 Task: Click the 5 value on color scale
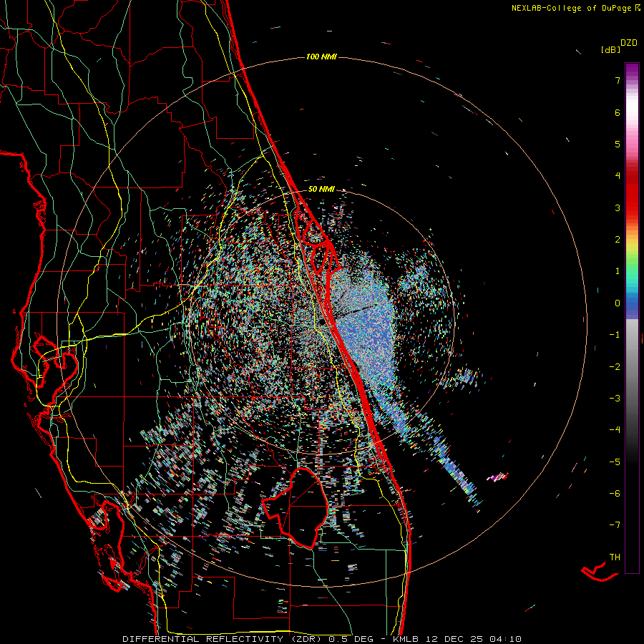point(618,144)
